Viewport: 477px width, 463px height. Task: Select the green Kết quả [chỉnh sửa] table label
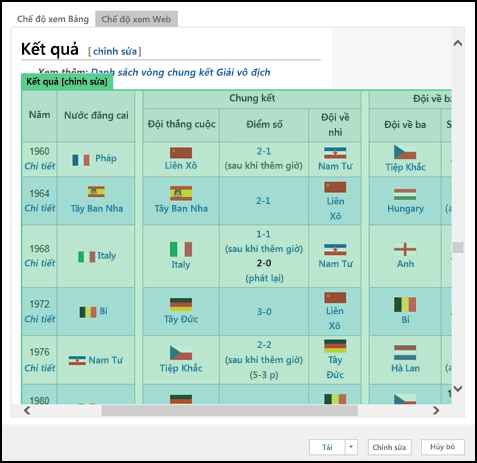click(67, 82)
